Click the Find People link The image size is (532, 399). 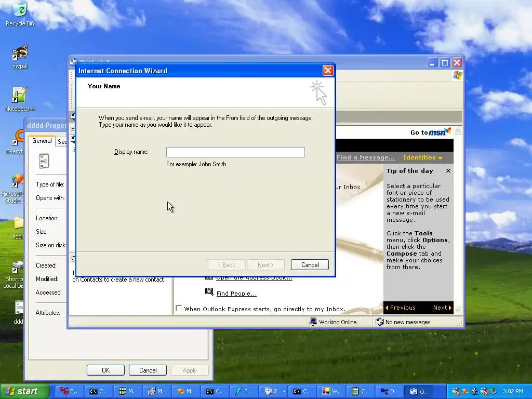coord(236,294)
